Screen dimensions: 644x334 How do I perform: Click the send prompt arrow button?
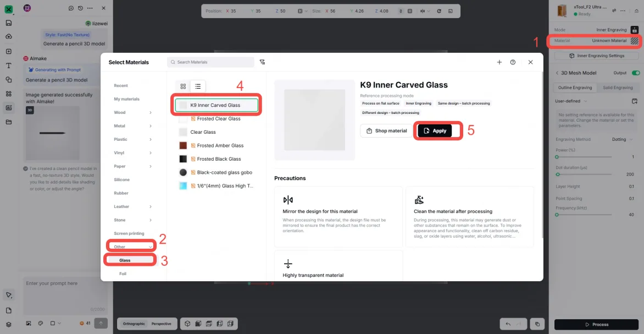pyautogui.click(x=101, y=324)
